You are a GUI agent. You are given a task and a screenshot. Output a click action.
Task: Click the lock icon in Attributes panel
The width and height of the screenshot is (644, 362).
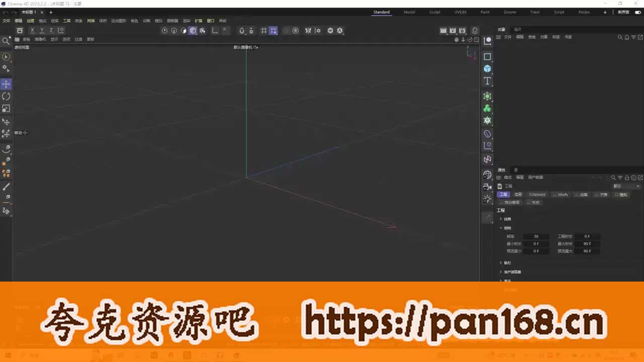pos(627,177)
